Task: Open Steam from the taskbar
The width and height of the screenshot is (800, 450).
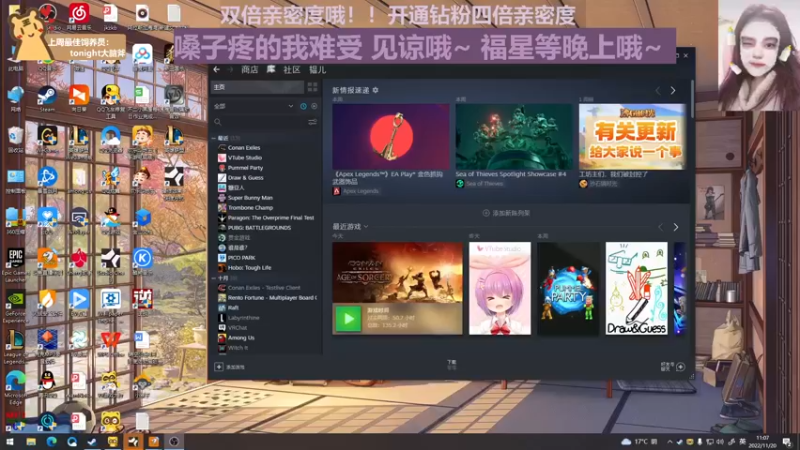Action: point(92,442)
